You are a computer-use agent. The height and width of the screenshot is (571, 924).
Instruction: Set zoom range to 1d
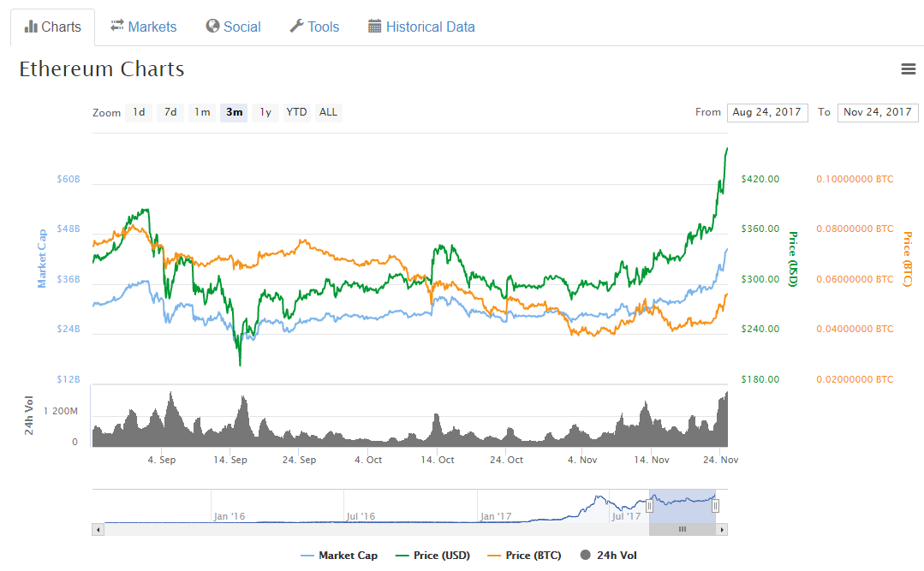click(x=138, y=112)
